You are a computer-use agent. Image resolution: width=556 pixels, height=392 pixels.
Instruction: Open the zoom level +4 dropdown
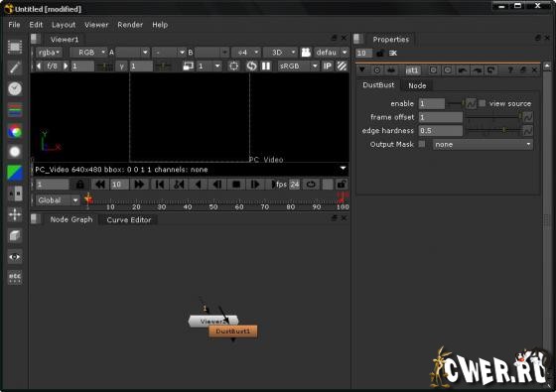246,53
